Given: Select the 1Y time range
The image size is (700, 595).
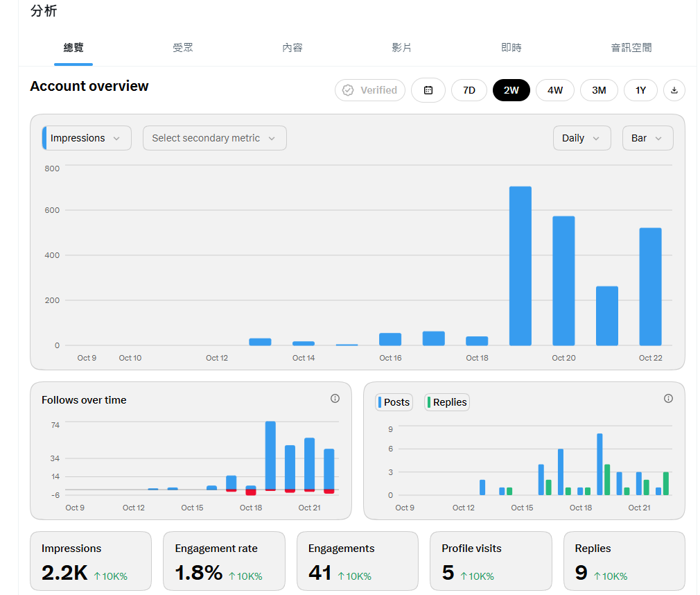Looking at the screenshot, I should 640,90.
